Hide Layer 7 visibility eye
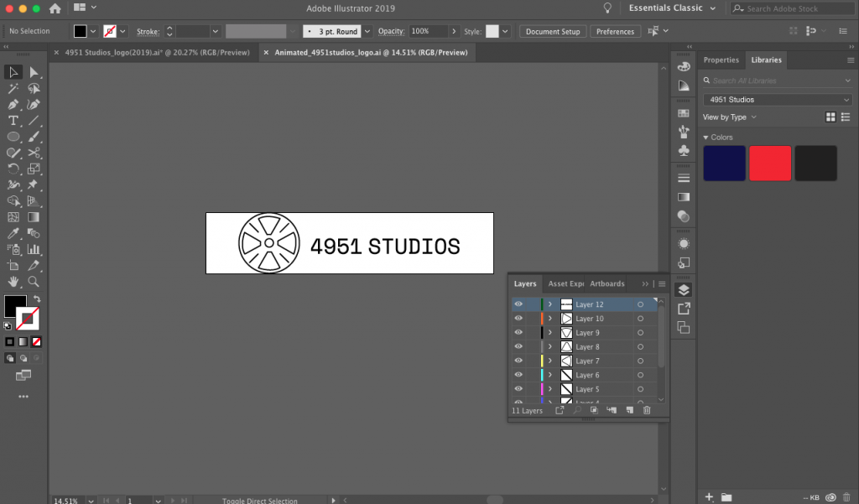This screenshot has height=504, width=859. point(518,361)
